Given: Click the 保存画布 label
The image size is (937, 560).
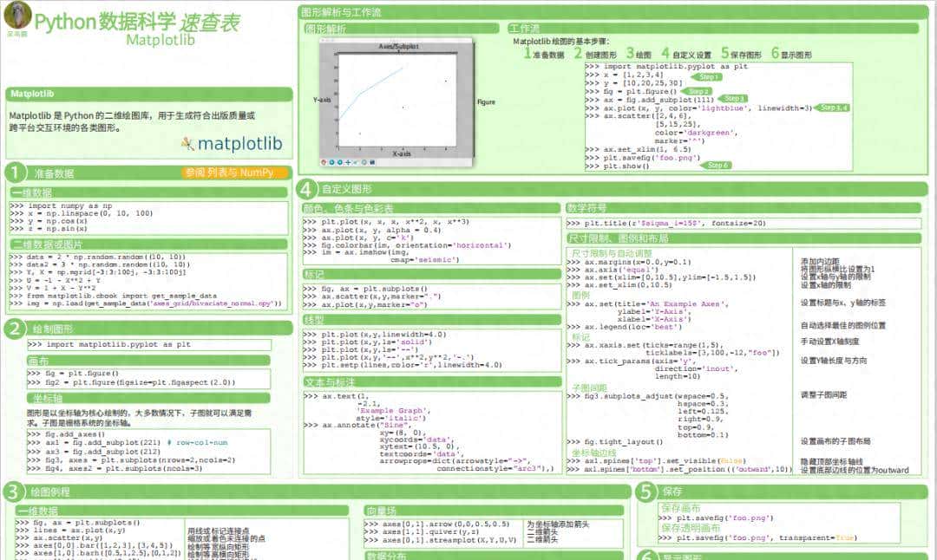Looking at the screenshot, I should pyautogui.click(x=681, y=508).
